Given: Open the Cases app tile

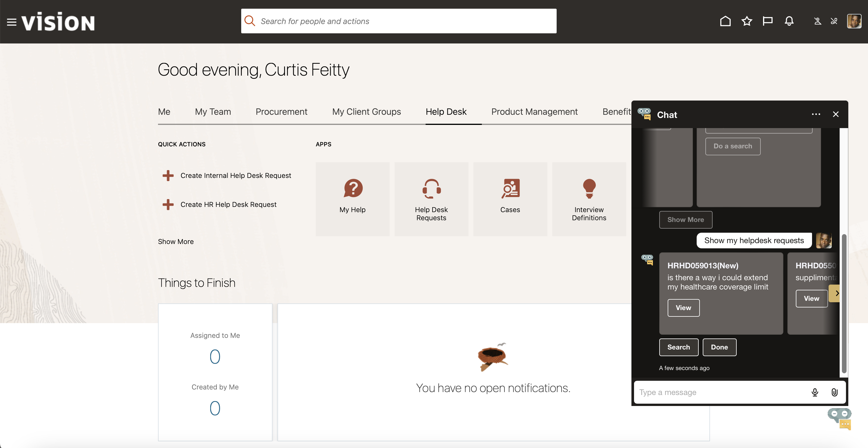Looking at the screenshot, I should point(510,199).
